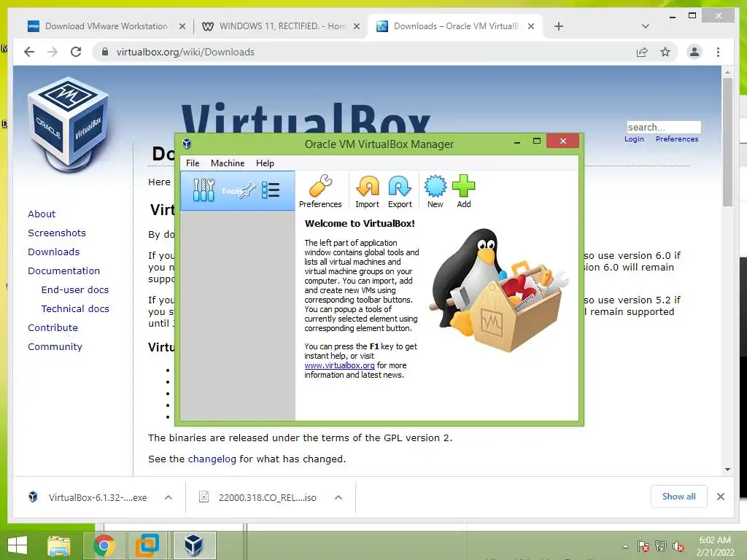This screenshot has width=747, height=560.
Task: Click the VirtualBox website search field
Action: coord(664,127)
